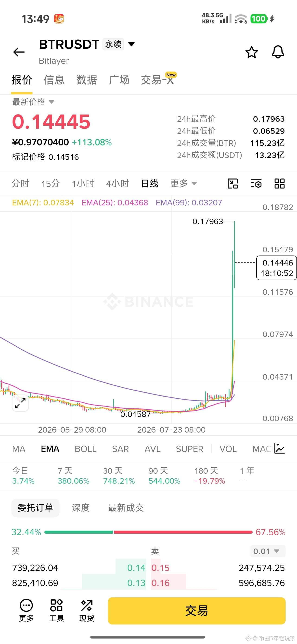The width and height of the screenshot is (297, 644).
Task: Enable the AVL indicator
Action: click(152, 449)
